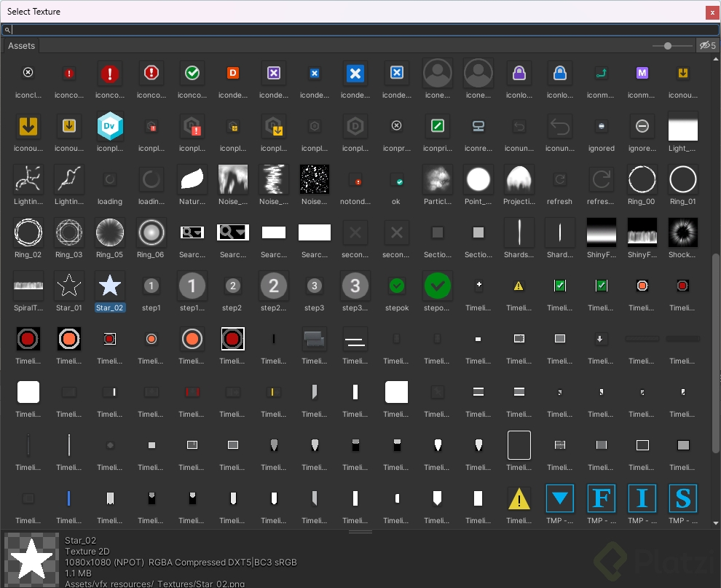Screen dimensions: 721x588
Task: Choose the Point white circle texture
Action: point(478,179)
